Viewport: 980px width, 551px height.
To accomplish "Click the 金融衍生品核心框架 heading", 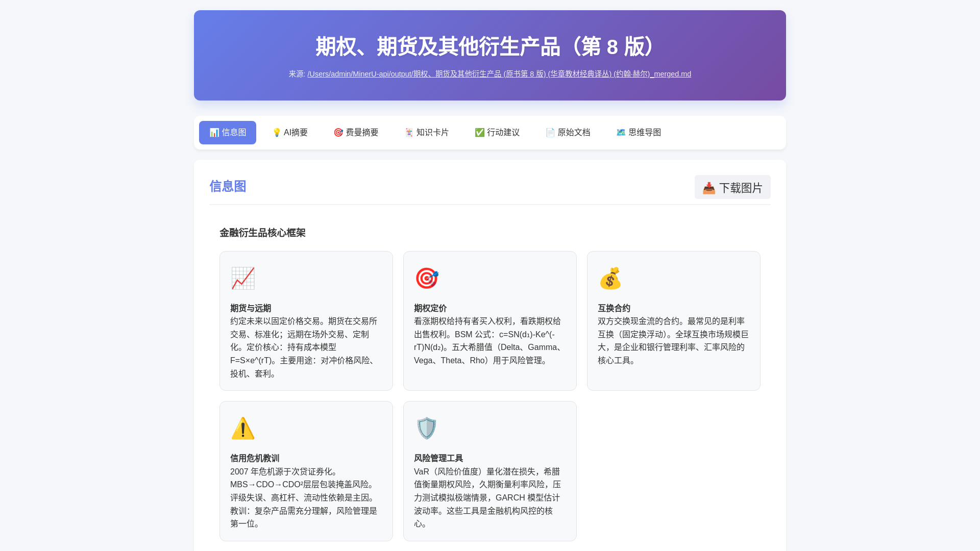I will point(262,233).
